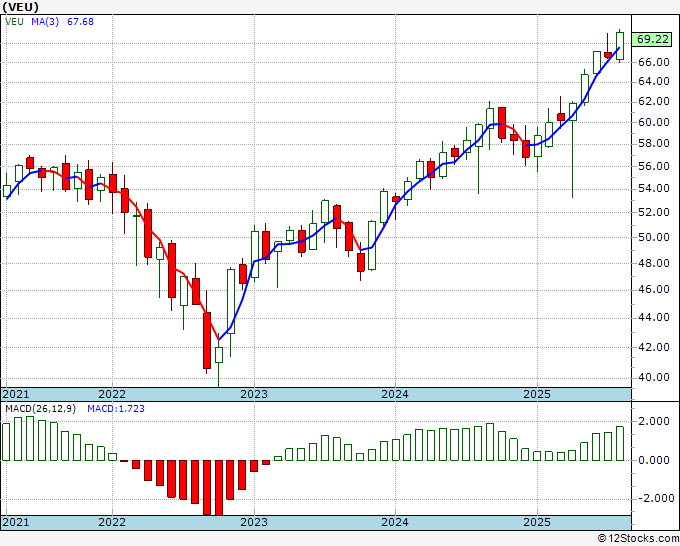Click the MACD(26,12,9) indicator label

[x=40, y=409]
